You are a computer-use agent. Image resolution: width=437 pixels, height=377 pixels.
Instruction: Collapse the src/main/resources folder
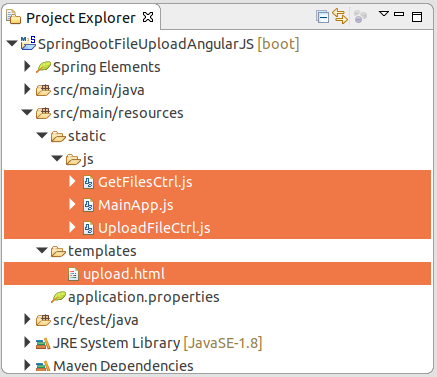pos(27,112)
